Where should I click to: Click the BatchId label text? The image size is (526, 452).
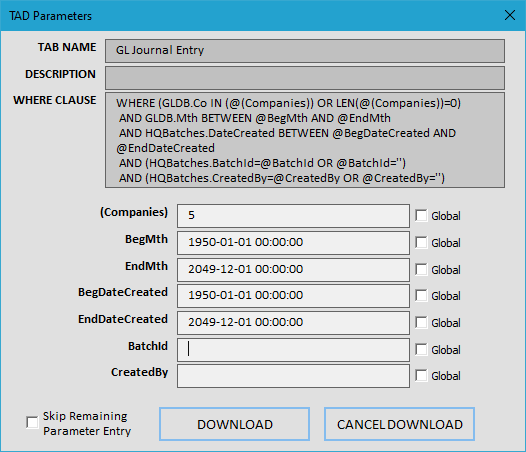(148, 346)
